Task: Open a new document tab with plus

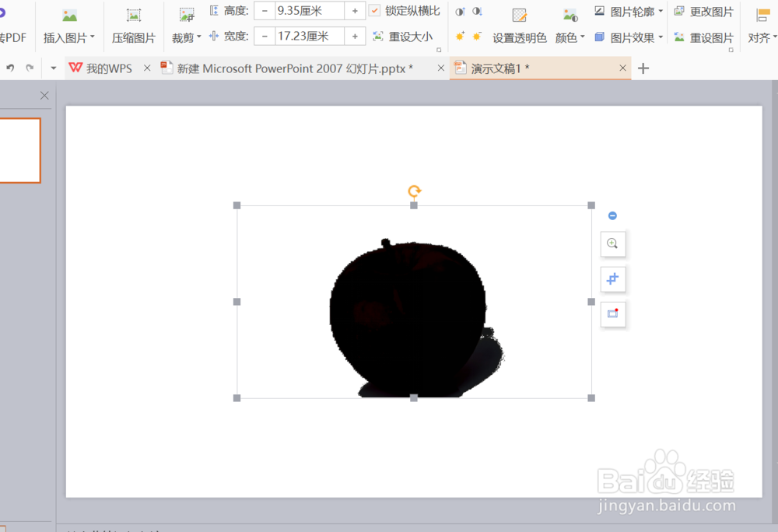Action: tap(643, 68)
